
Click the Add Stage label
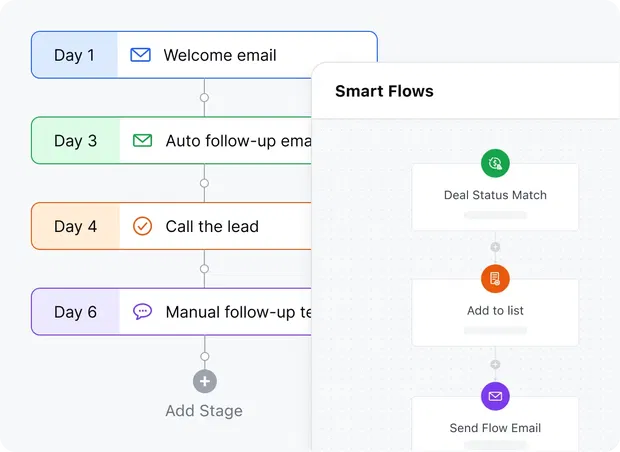(204, 411)
